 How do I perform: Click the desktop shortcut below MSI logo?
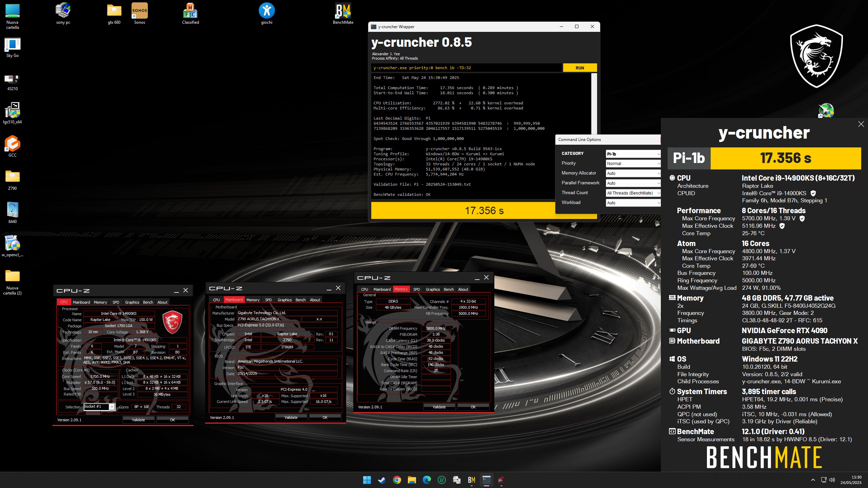click(x=826, y=110)
